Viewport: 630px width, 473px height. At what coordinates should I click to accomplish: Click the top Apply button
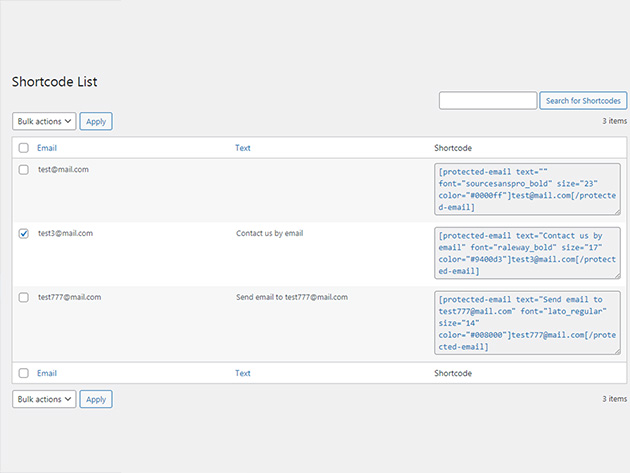click(96, 121)
